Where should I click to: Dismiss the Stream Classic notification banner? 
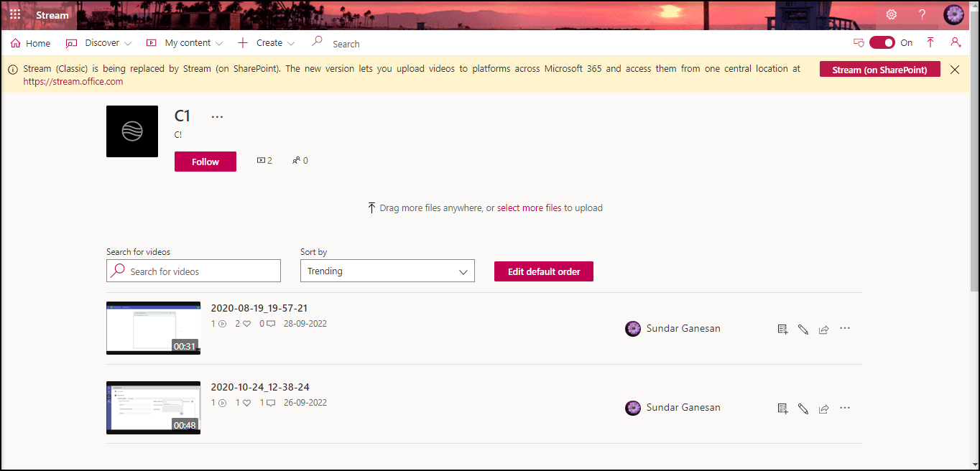coord(955,70)
